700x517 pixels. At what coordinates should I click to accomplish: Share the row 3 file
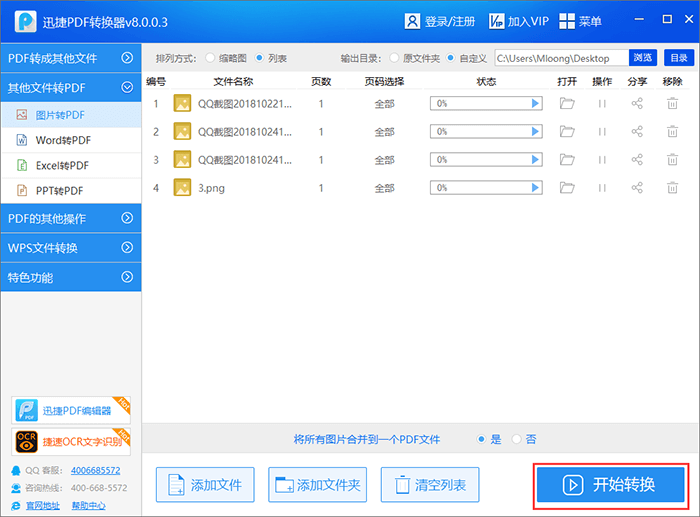click(x=637, y=160)
